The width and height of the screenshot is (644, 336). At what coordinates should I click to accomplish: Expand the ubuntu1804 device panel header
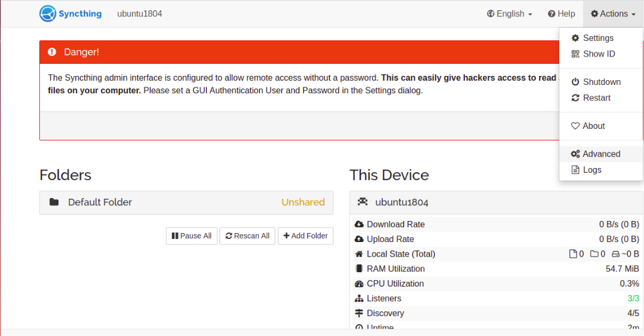click(496, 202)
